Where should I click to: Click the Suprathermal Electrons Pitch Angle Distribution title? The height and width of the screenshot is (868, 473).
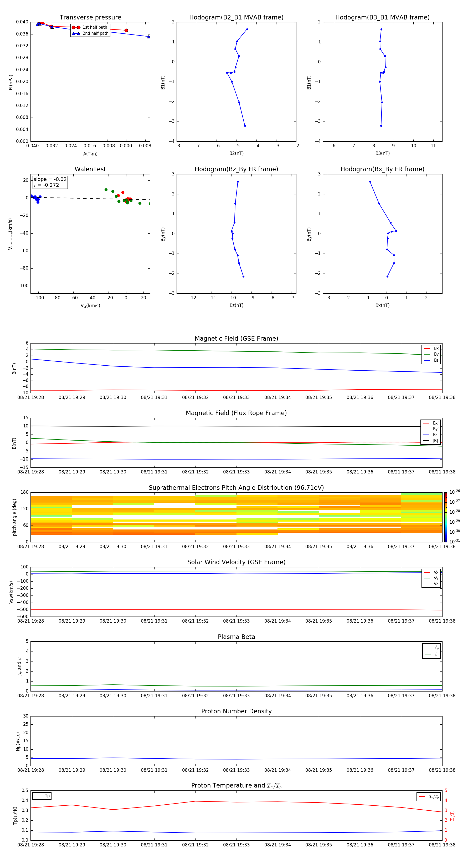236,488
